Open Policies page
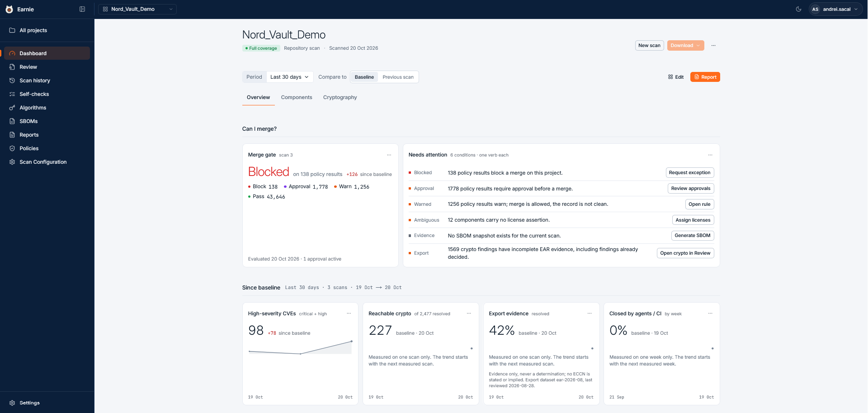 click(x=47, y=148)
